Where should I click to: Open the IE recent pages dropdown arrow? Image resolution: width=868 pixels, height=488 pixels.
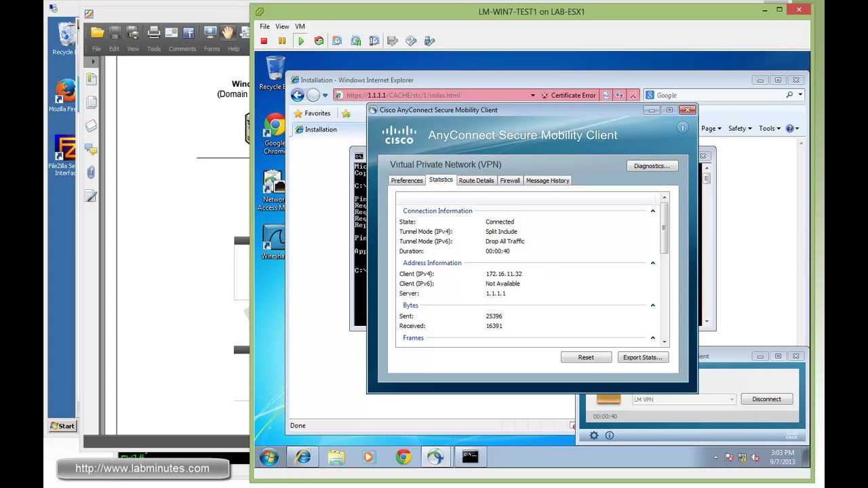[x=325, y=96]
